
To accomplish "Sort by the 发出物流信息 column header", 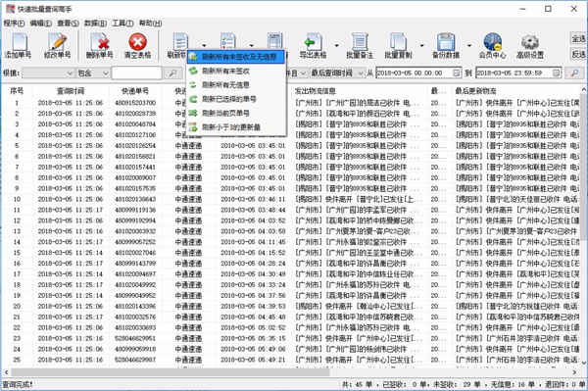I will coord(360,91).
